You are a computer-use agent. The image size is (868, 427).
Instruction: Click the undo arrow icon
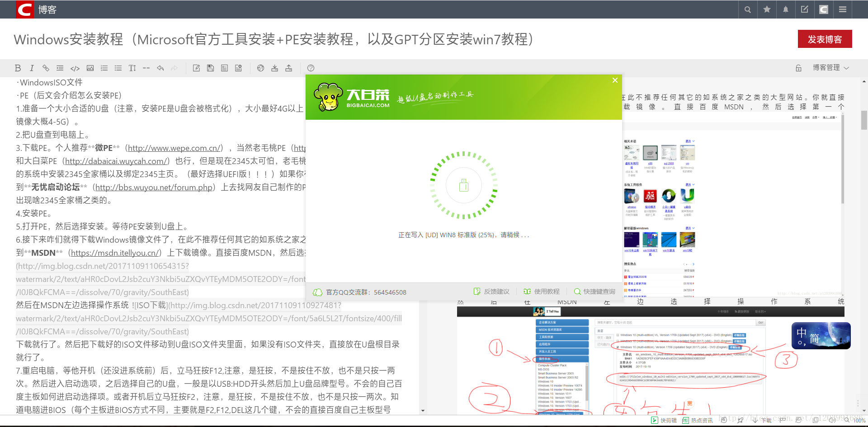[160, 68]
